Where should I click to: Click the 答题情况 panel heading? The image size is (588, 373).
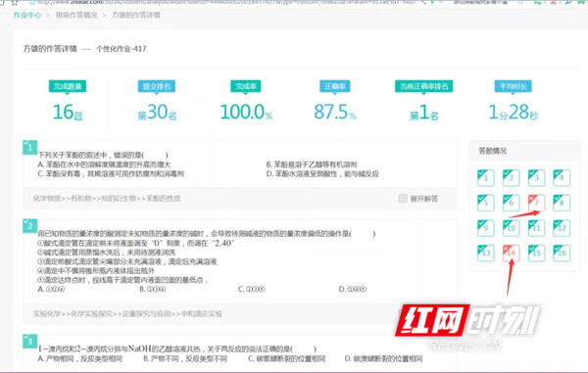pyautogui.click(x=492, y=151)
